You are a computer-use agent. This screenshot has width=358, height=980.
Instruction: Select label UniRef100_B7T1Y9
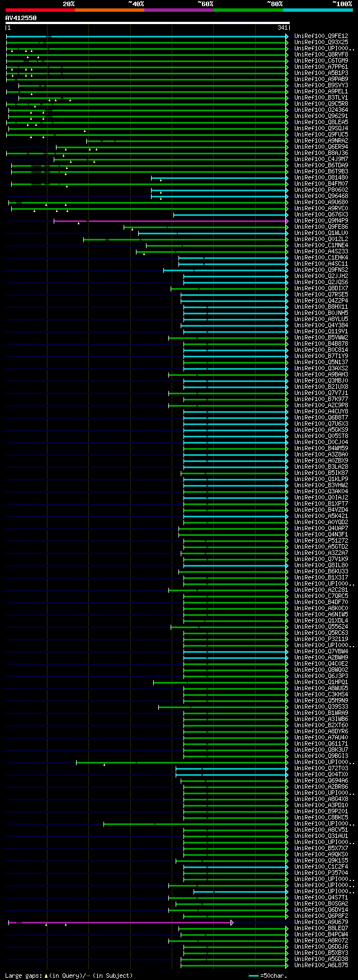[321, 356]
